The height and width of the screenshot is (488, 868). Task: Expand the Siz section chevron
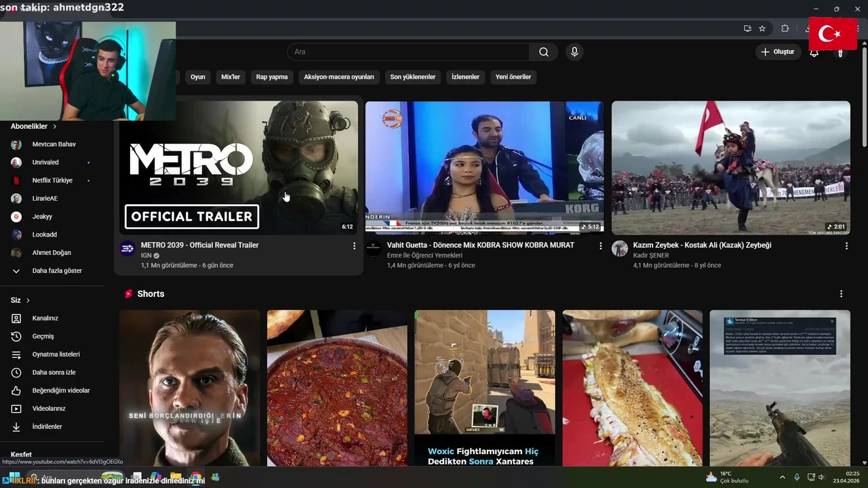(28, 300)
